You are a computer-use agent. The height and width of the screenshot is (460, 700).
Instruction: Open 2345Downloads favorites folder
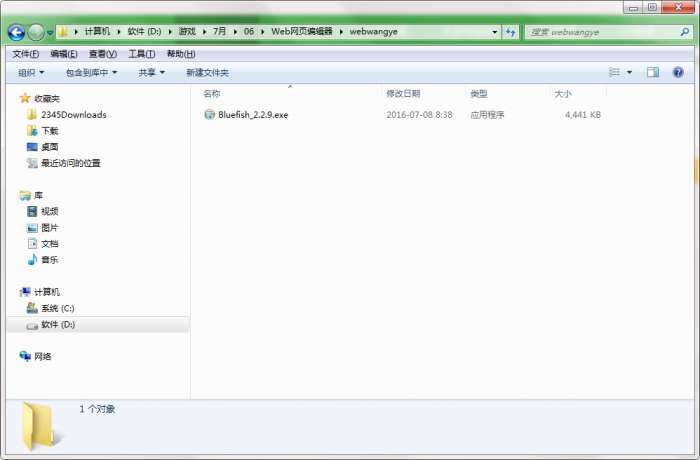pyautogui.click(x=74, y=115)
